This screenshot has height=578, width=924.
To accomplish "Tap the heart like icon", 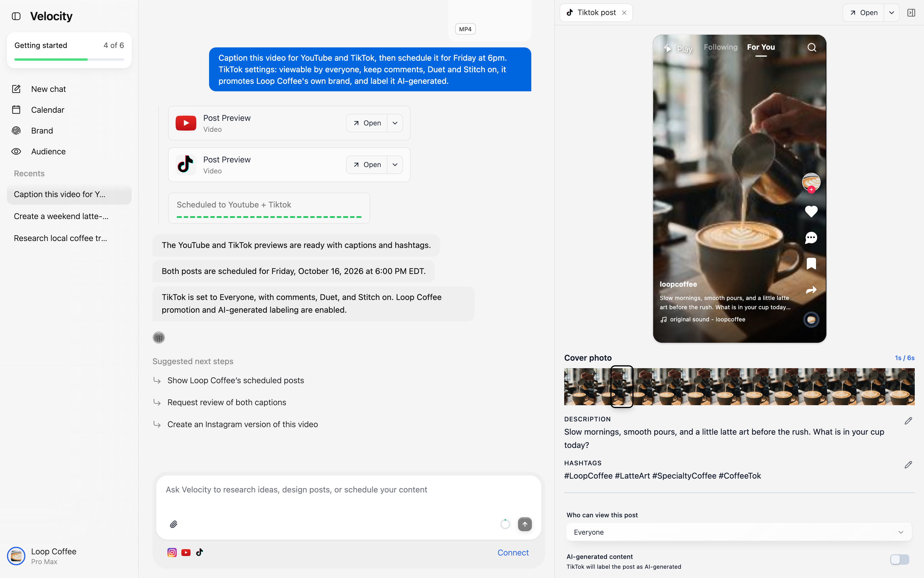I will pyautogui.click(x=811, y=211).
